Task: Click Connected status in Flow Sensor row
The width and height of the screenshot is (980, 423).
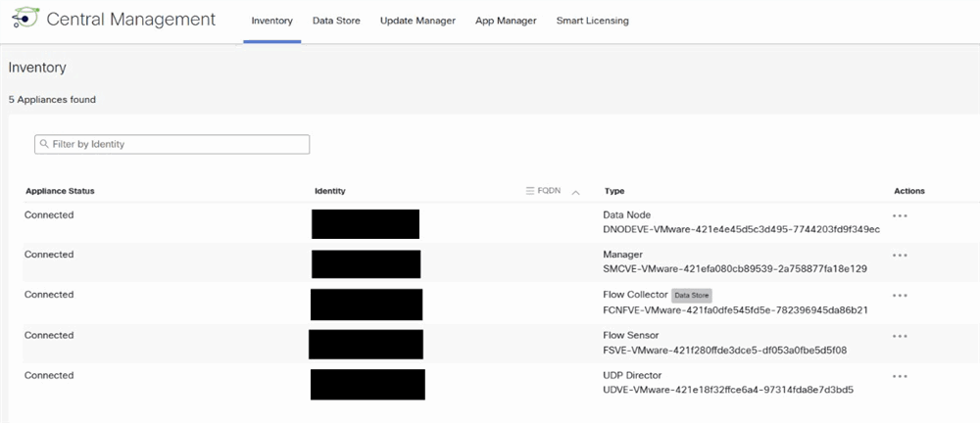Action: coord(49,335)
